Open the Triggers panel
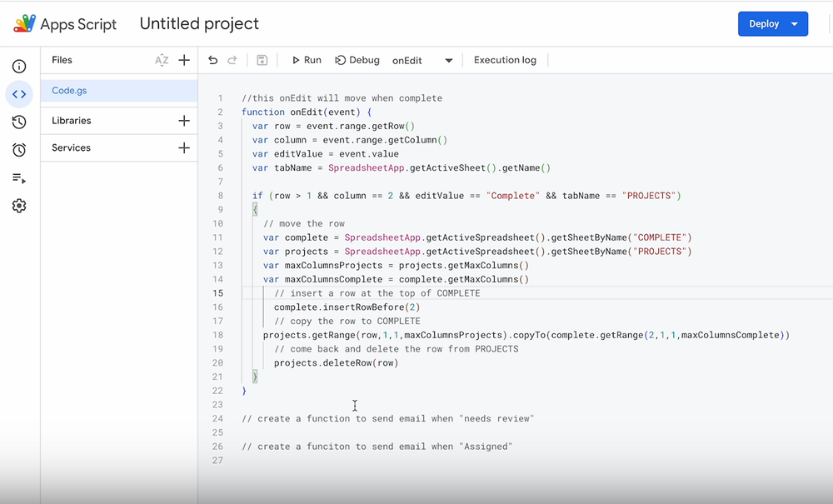The width and height of the screenshot is (833, 504). click(18, 150)
